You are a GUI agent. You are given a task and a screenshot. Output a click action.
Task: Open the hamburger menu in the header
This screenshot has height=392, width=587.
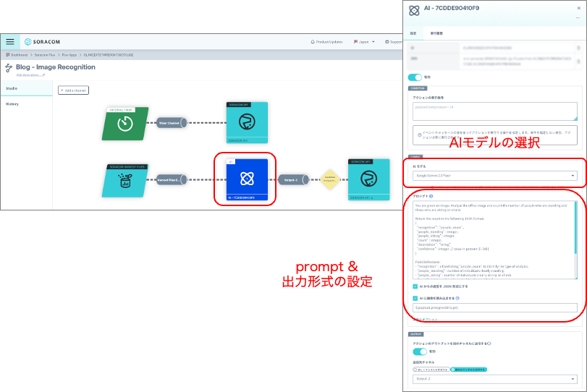(10, 42)
